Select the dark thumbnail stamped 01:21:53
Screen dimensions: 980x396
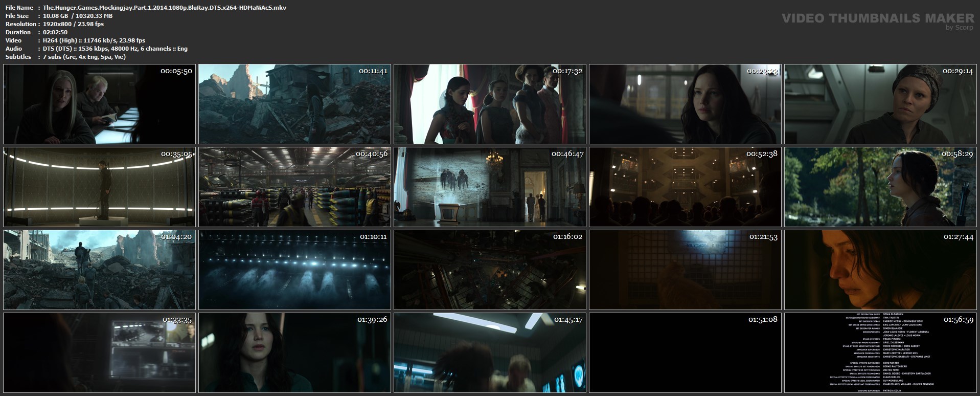tap(685, 270)
